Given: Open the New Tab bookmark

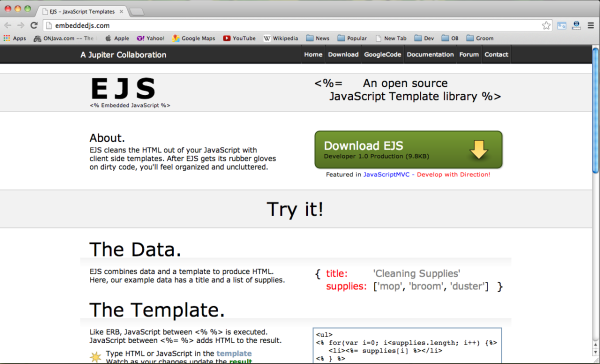Looking at the screenshot, I should (391, 38).
